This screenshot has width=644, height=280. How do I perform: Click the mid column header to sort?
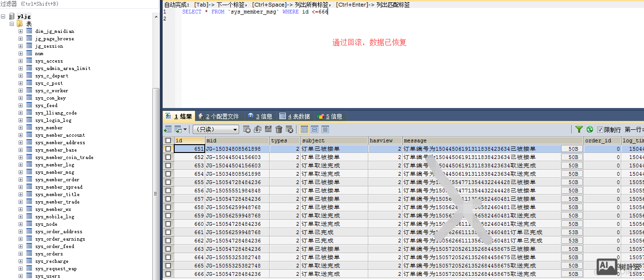[x=236, y=140]
